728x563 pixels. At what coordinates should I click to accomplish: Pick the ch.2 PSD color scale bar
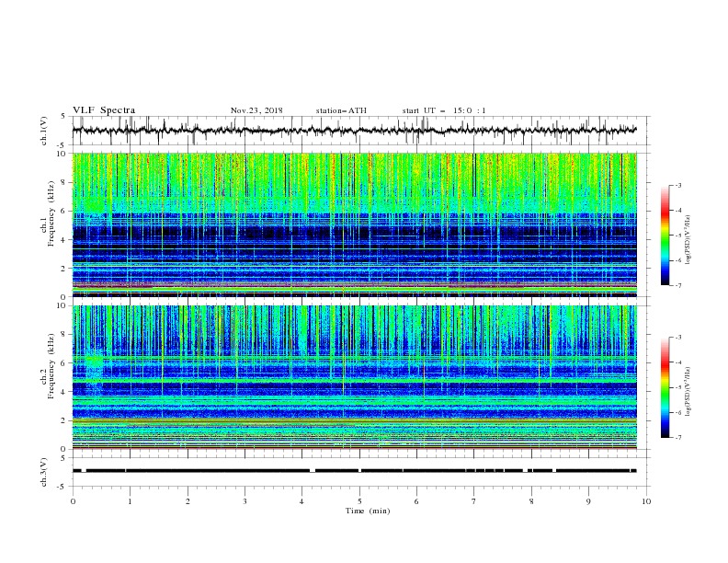(x=665, y=387)
